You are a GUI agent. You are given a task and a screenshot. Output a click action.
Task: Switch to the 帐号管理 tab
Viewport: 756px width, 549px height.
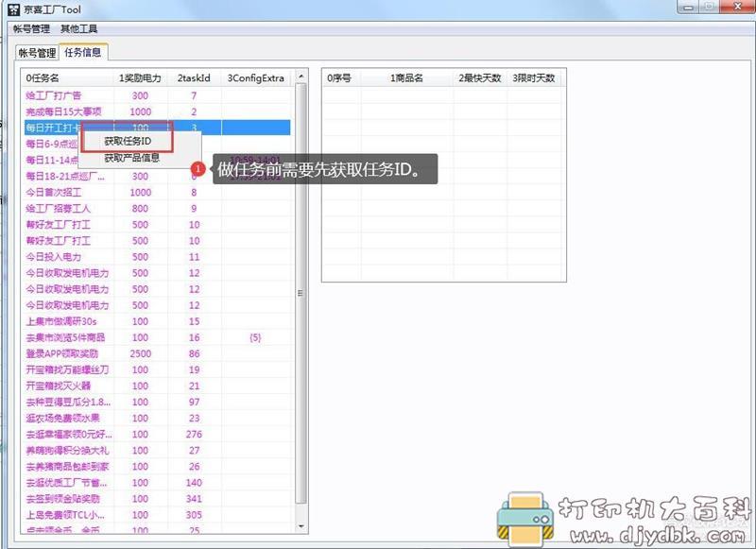point(37,53)
